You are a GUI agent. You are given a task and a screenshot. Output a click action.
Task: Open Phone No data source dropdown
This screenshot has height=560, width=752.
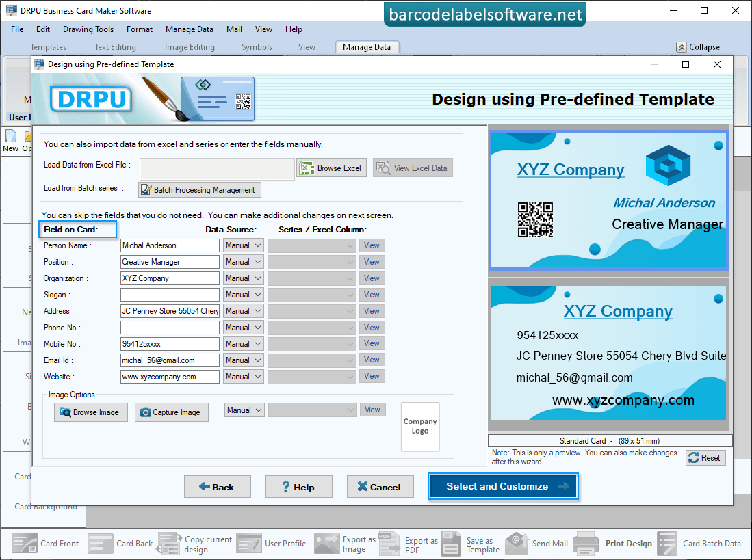(244, 328)
